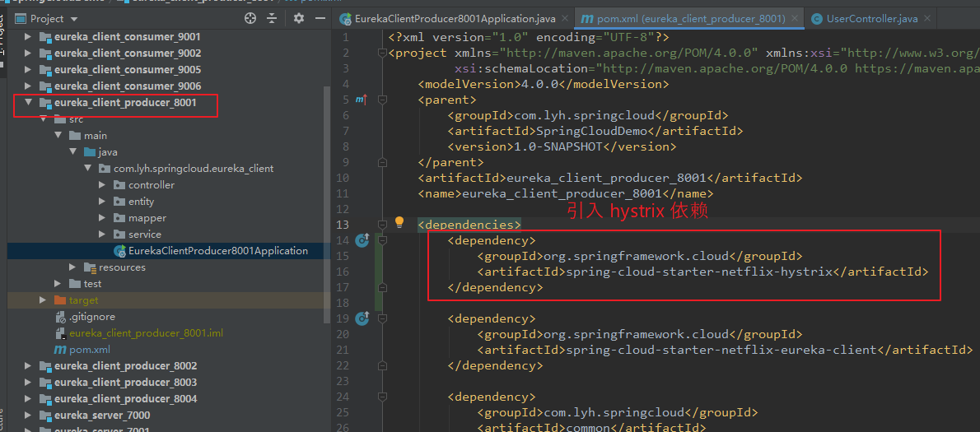Collapse the main folder arrow
Image resolution: width=980 pixels, height=432 pixels.
[x=58, y=136]
